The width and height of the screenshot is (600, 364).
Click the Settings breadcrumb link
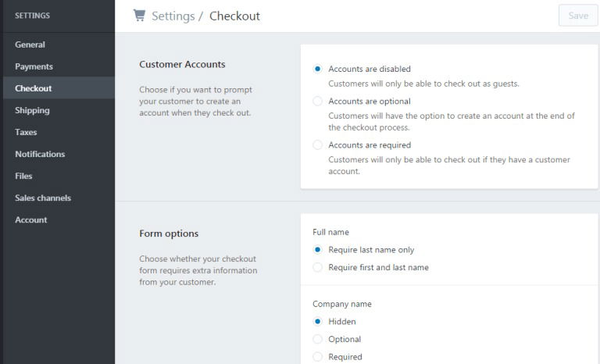(173, 16)
